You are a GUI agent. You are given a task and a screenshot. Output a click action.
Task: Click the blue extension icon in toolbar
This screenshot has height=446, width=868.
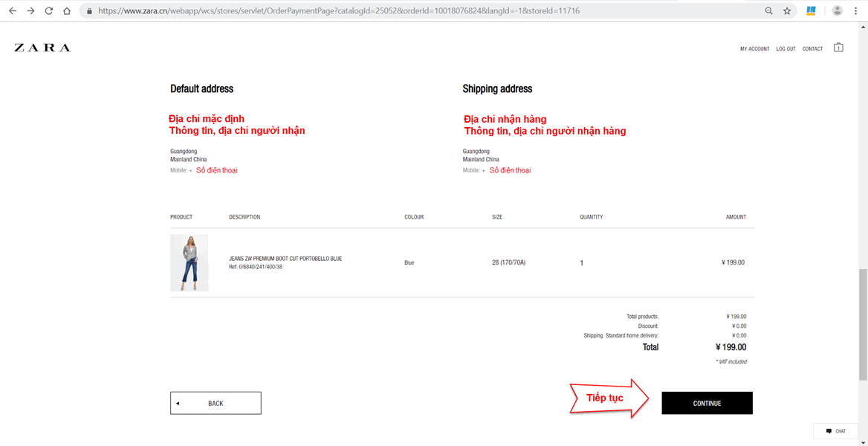(x=811, y=10)
